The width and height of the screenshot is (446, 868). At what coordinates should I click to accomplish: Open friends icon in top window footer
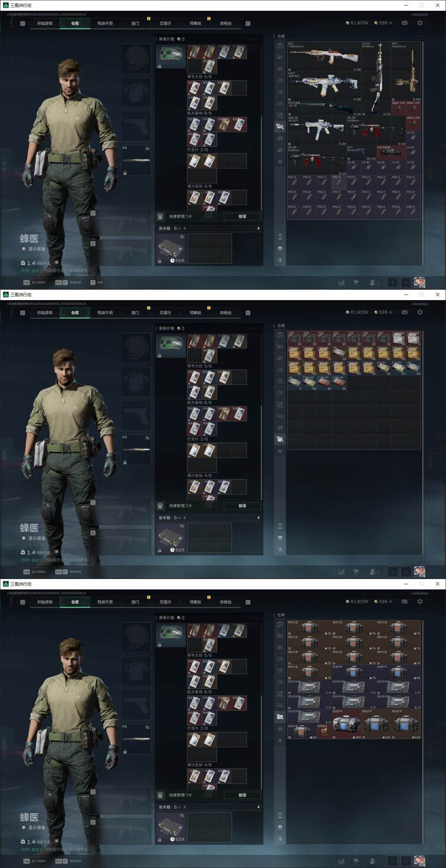click(x=374, y=283)
